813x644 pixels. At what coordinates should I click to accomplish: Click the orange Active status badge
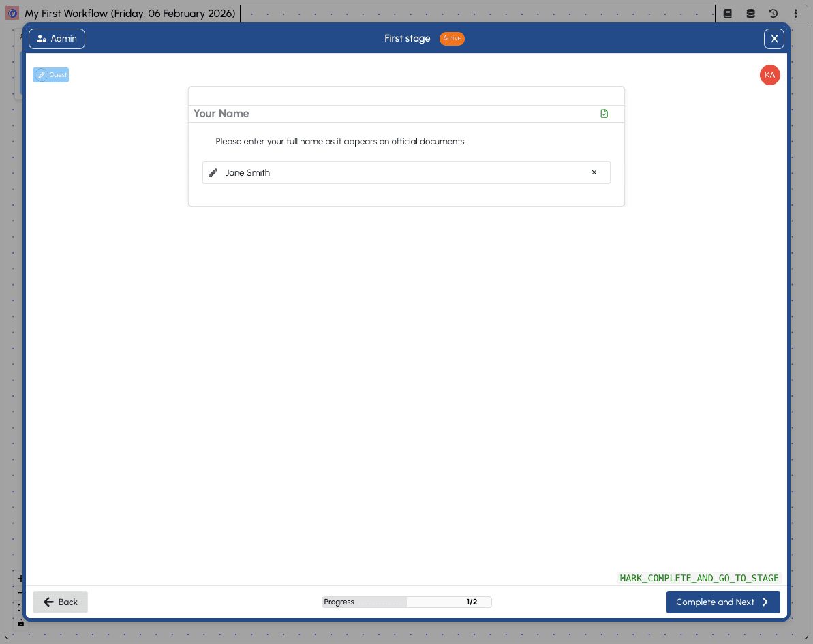tap(452, 39)
